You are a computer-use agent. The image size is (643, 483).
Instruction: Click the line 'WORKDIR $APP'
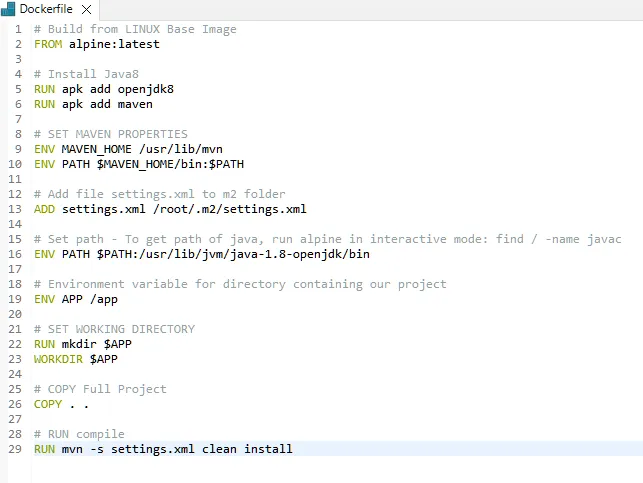76,359
